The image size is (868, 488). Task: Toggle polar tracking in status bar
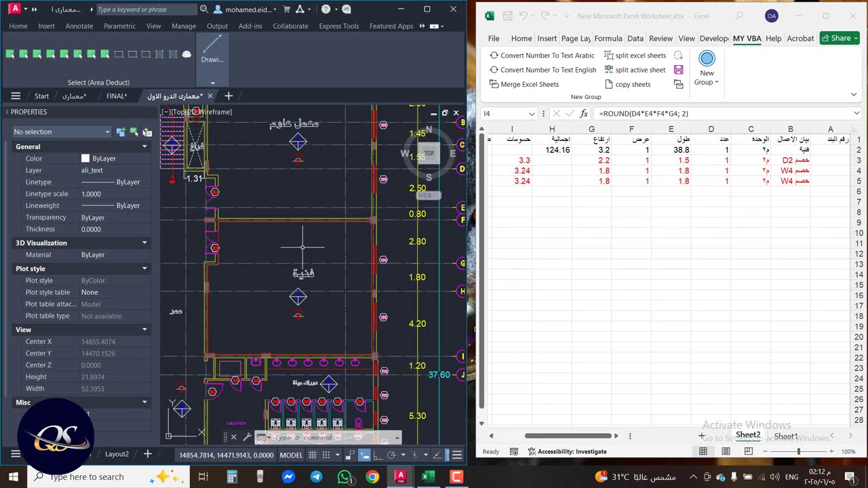coord(391,455)
